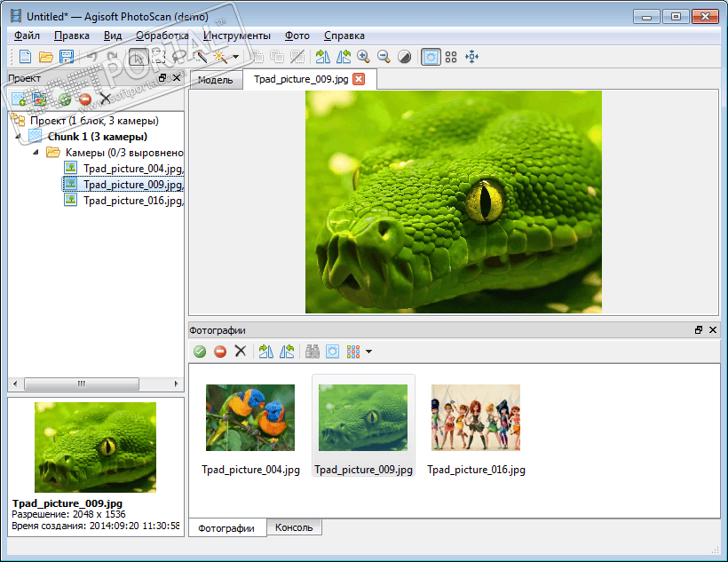Rotate photo right in main toolbar
This screenshot has width=728, height=562.
click(322, 57)
